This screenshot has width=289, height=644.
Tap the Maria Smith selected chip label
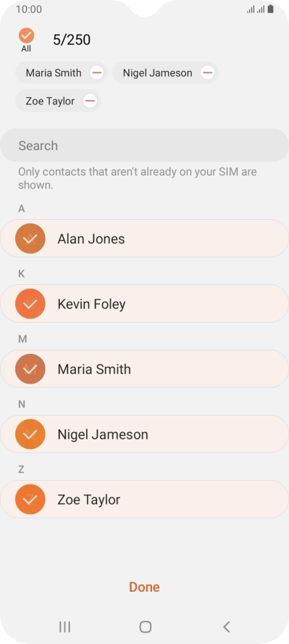pos(54,73)
